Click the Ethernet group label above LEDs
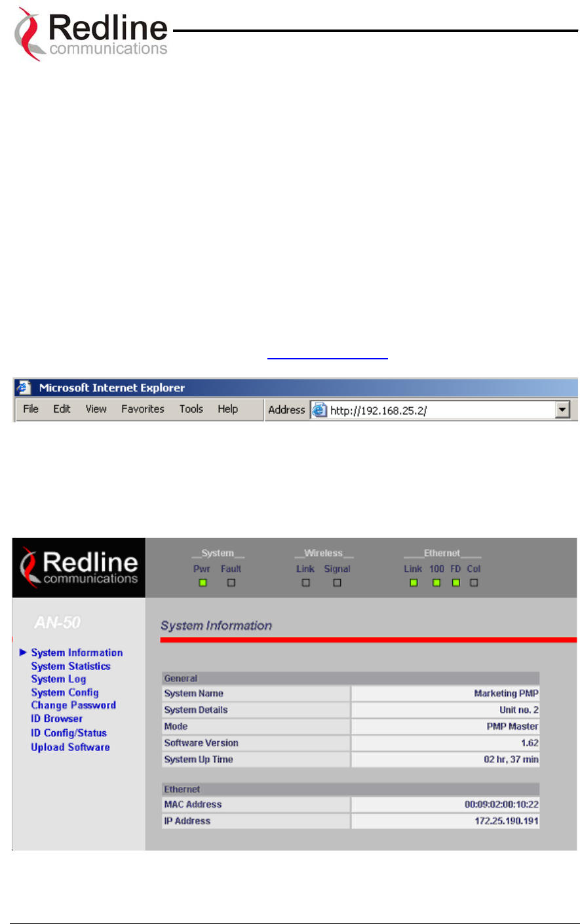Screen dimensions: 580x924 [x=442, y=553]
